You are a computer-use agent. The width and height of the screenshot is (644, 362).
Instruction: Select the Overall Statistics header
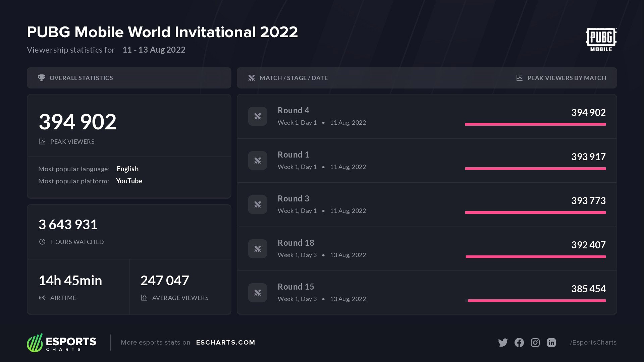point(81,78)
